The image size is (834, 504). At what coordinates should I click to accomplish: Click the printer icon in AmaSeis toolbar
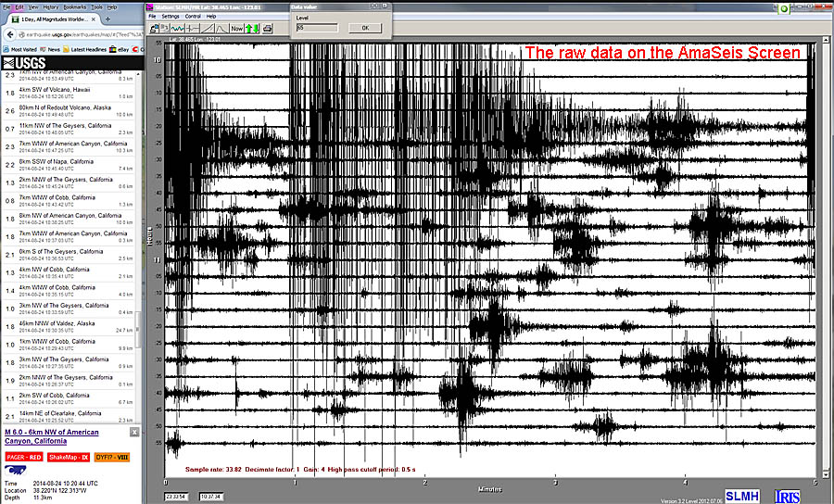(x=268, y=28)
